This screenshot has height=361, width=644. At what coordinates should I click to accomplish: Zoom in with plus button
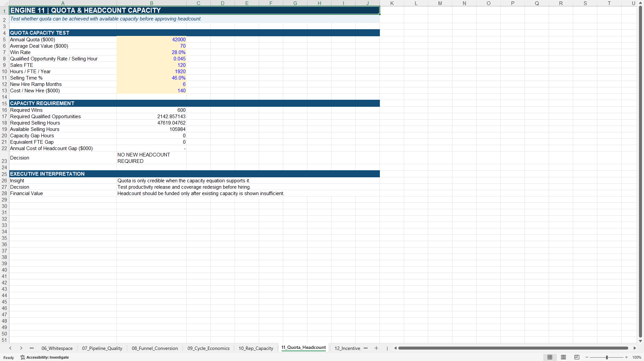click(x=626, y=357)
